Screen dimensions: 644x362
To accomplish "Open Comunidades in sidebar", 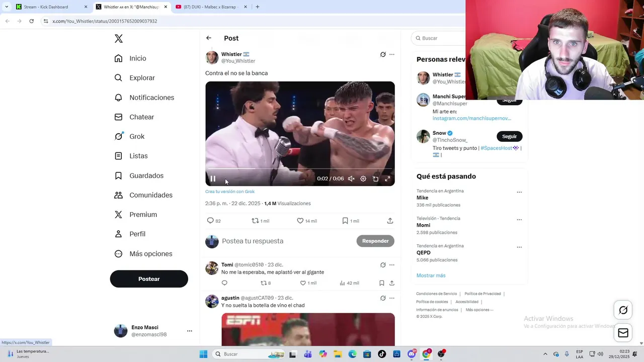I will point(143,195).
